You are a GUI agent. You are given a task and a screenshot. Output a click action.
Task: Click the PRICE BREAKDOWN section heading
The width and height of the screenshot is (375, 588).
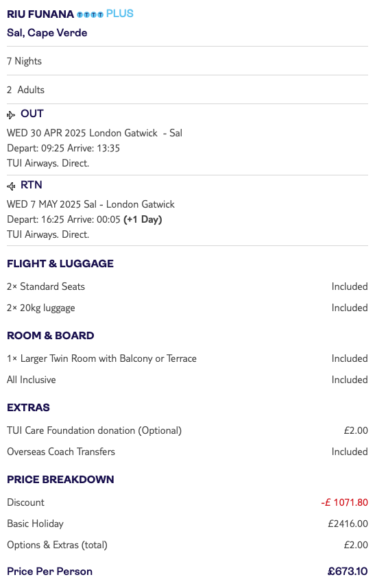coord(60,480)
